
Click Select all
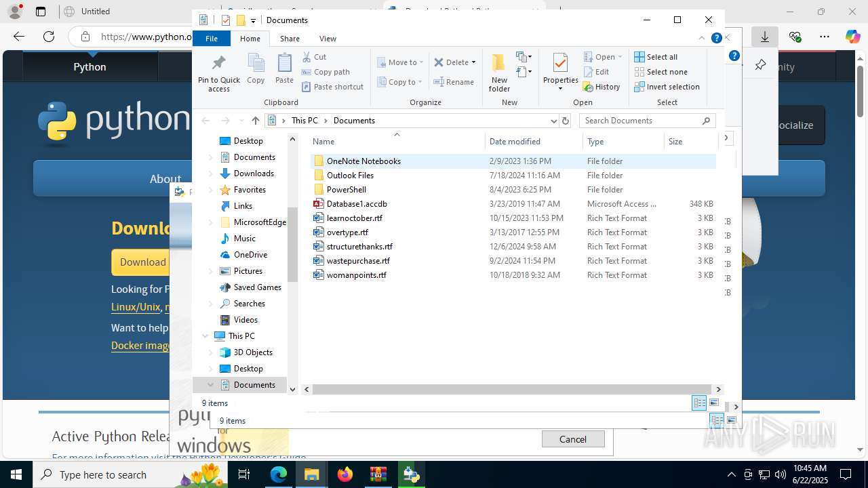pos(656,57)
